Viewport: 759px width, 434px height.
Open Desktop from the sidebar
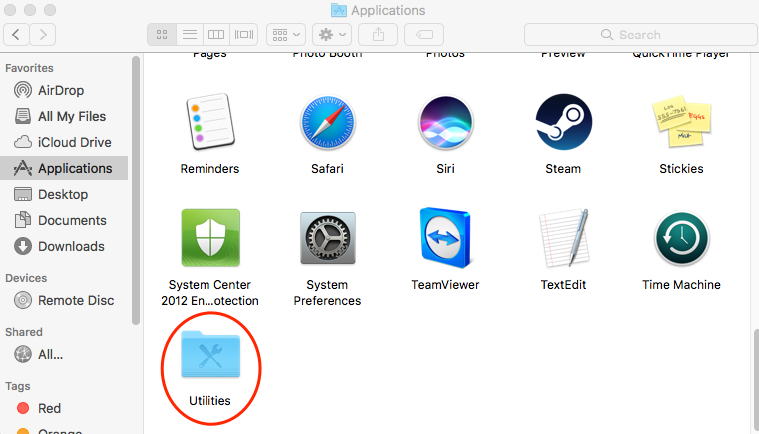(64, 195)
